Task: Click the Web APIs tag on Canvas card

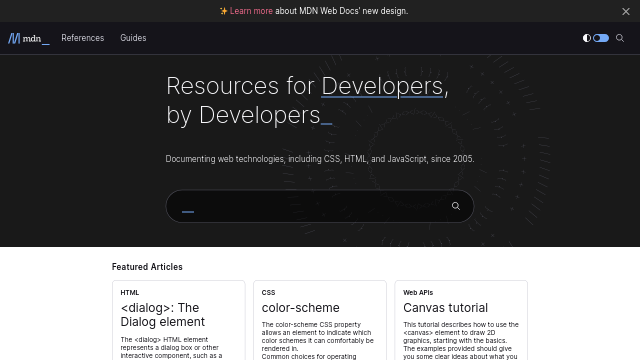Action: pyautogui.click(x=418, y=293)
